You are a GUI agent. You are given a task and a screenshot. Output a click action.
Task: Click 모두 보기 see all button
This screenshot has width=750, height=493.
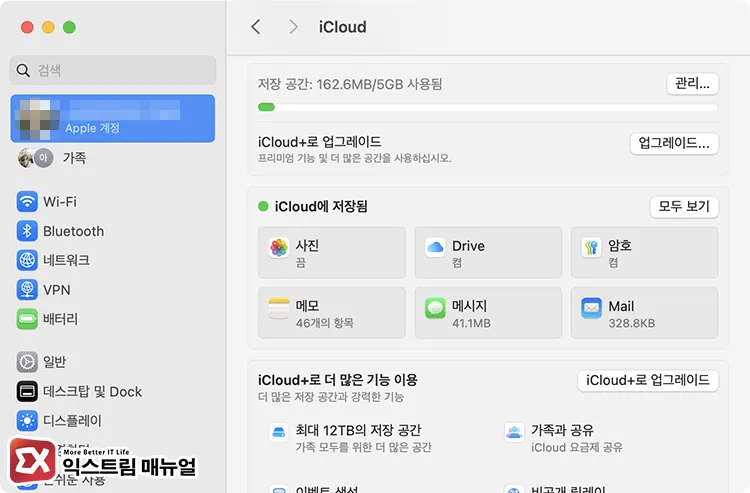(x=684, y=207)
